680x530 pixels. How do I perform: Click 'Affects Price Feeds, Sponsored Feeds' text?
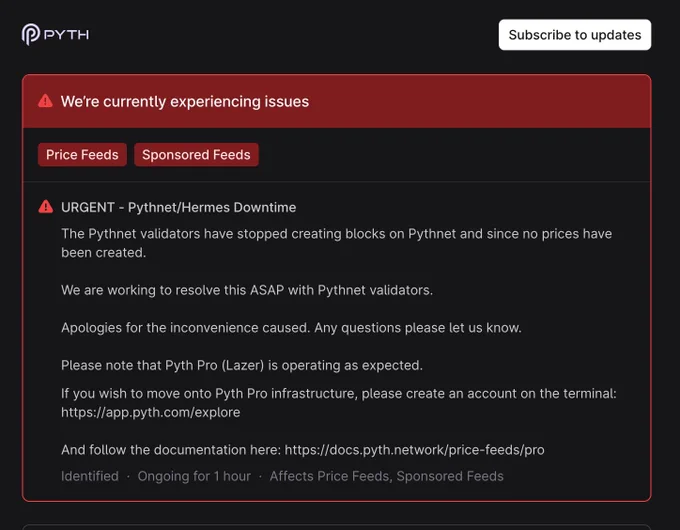[386, 476]
